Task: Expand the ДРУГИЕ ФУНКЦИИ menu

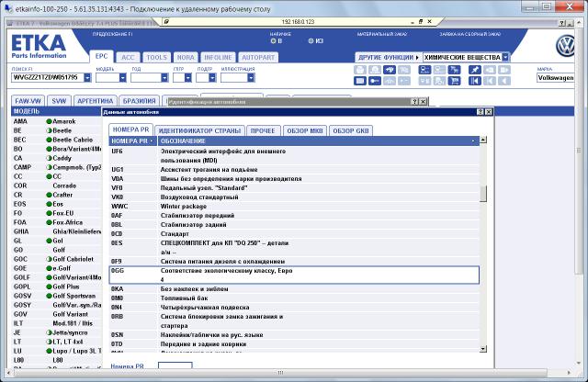Action: pos(388,57)
